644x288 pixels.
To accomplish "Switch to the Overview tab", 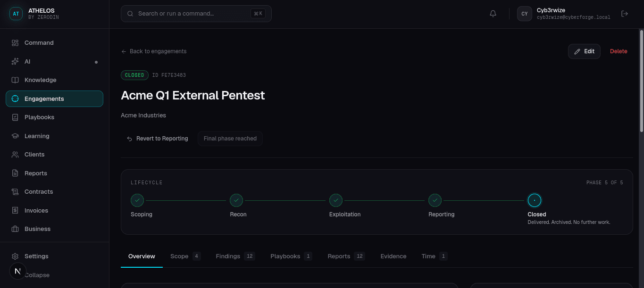I will pyautogui.click(x=142, y=256).
